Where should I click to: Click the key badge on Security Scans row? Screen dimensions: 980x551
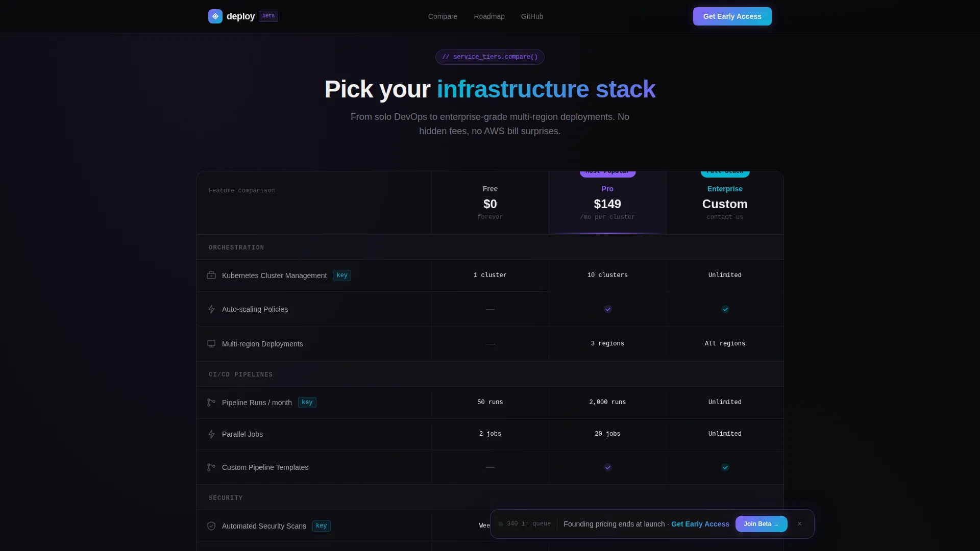point(322,526)
